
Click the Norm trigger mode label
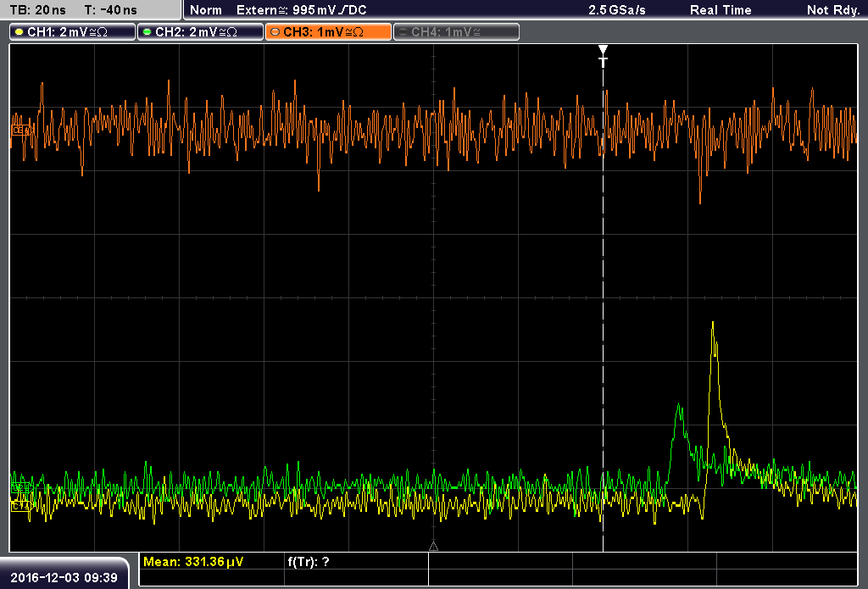tap(206, 10)
